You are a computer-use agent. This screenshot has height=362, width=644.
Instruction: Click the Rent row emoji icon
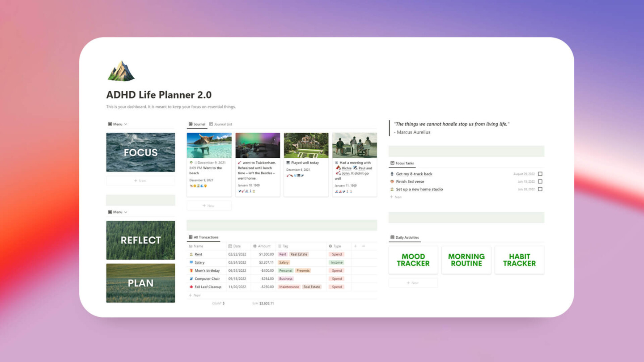tap(191, 254)
